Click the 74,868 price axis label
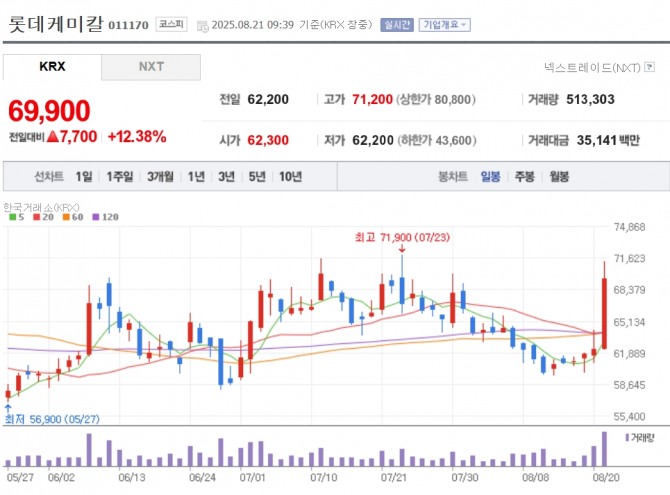670x495 pixels. click(x=629, y=227)
